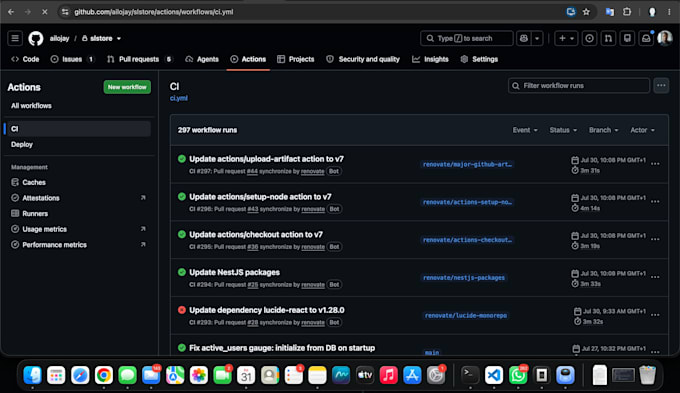
Task: Open run 'Update actions/setup-node action to v7'
Action: click(x=260, y=196)
